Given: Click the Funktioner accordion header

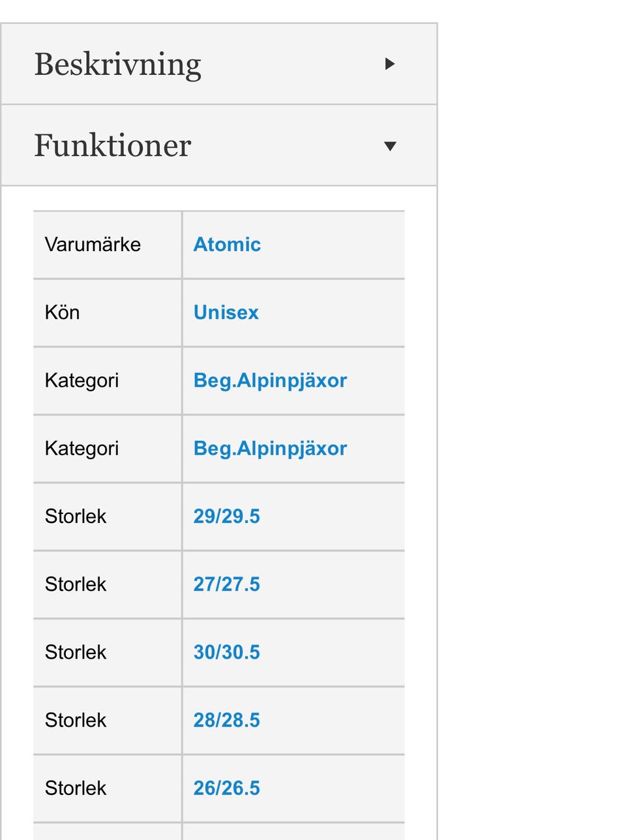Looking at the screenshot, I should (x=113, y=145).
